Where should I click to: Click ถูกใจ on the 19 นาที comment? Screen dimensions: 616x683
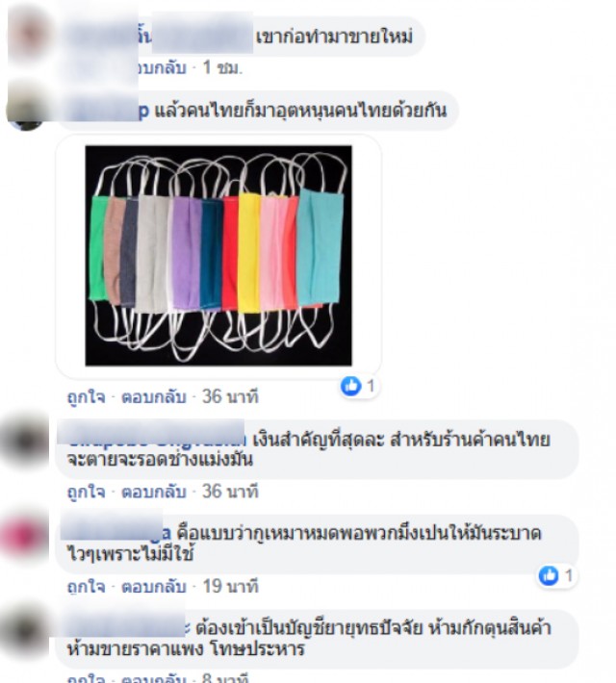click(x=86, y=586)
